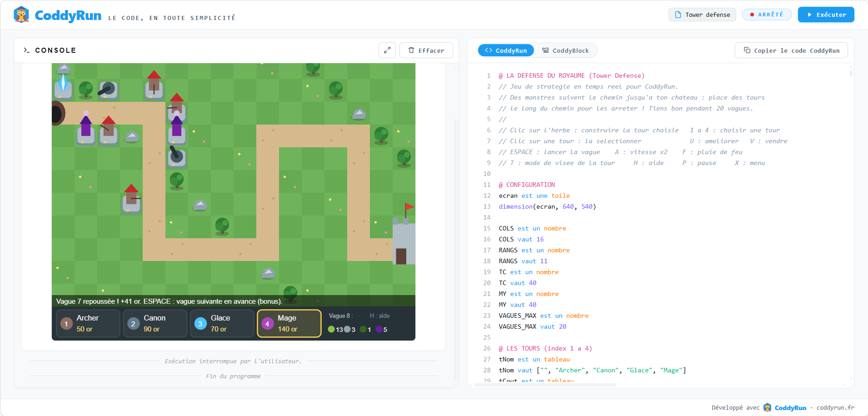Click the codeyrun.fr footer link
The height and width of the screenshot is (416, 868).
pyautogui.click(x=835, y=407)
